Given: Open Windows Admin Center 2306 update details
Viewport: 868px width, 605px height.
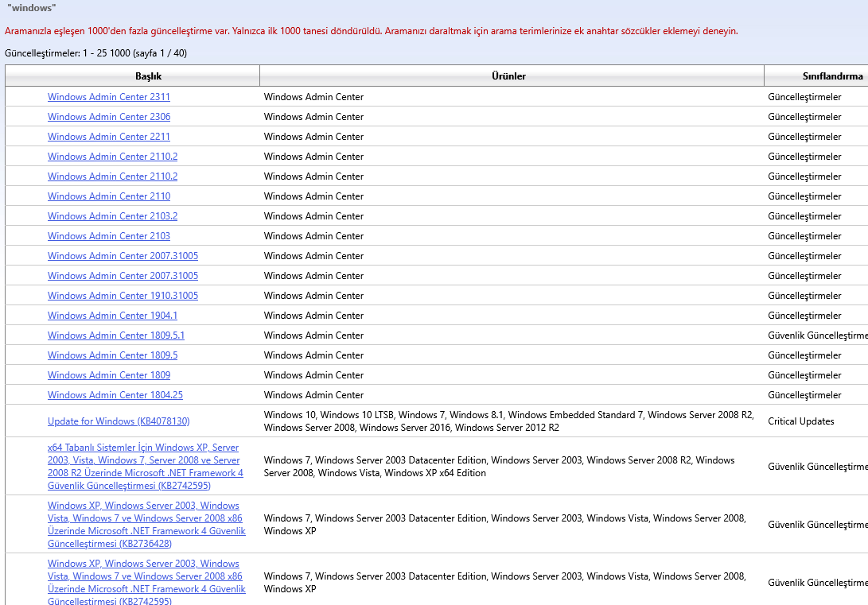Looking at the screenshot, I should click(x=108, y=117).
